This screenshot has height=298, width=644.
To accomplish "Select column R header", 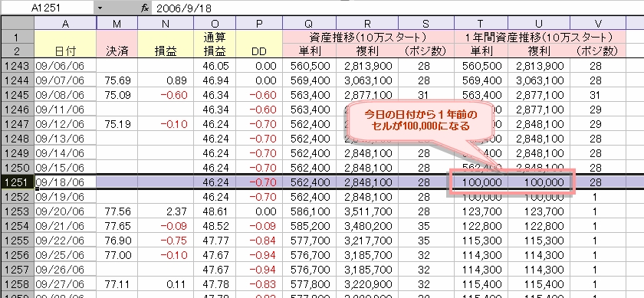I will click(x=367, y=24).
